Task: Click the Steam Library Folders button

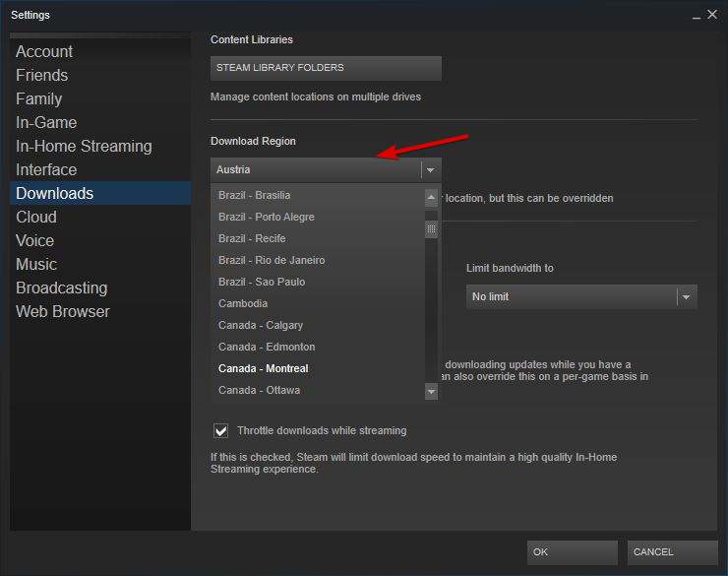Action: 326,68
